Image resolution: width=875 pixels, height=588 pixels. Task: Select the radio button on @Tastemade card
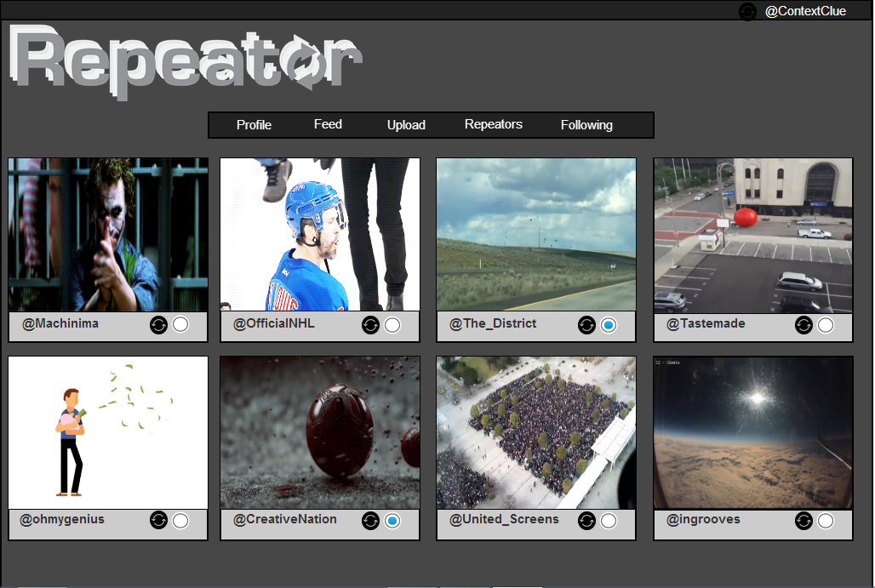coord(826,325)
